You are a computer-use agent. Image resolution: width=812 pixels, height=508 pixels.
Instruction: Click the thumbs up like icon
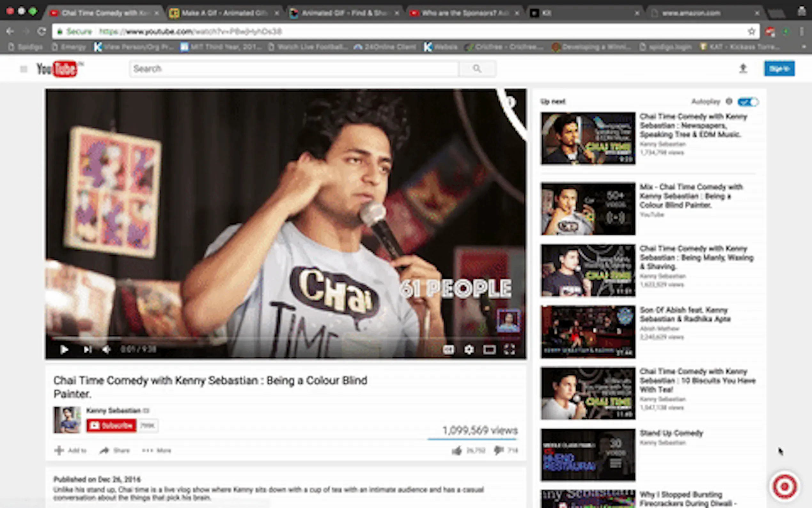pyautogui.click(x=457, y=450)
